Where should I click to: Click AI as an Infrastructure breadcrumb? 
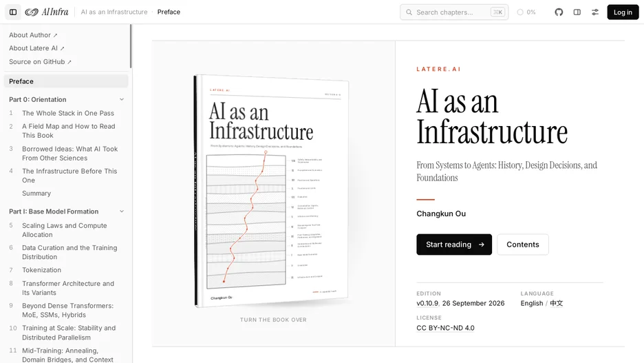[114, 12]
